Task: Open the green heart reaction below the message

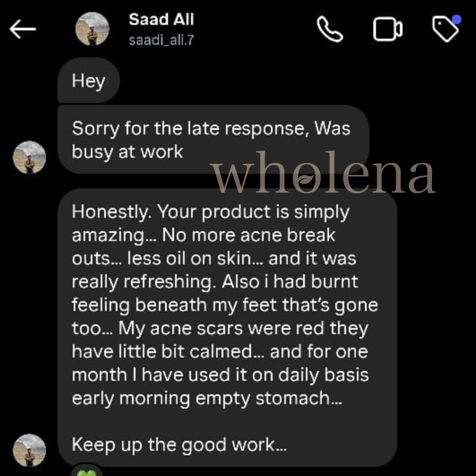Action: pyautogui.click(x=86, y=473)
